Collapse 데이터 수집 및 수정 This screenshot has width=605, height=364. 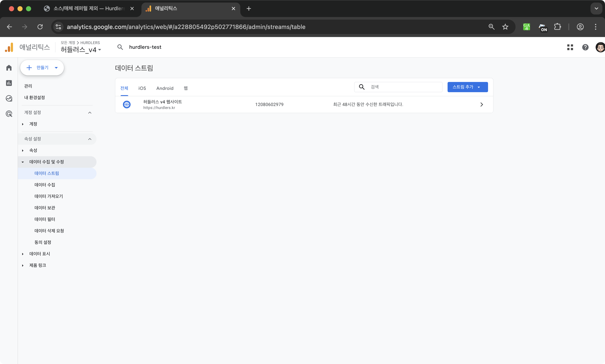click(23, 162)
